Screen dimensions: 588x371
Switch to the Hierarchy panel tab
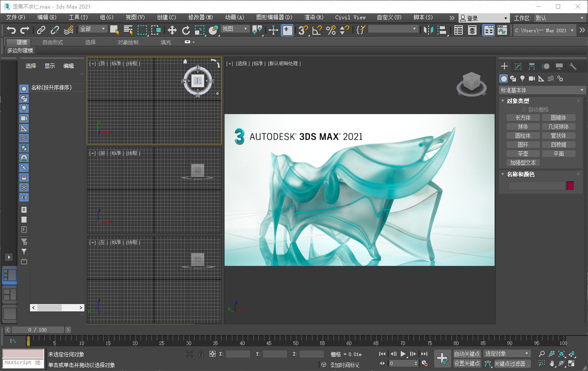(x=531, y=66)
